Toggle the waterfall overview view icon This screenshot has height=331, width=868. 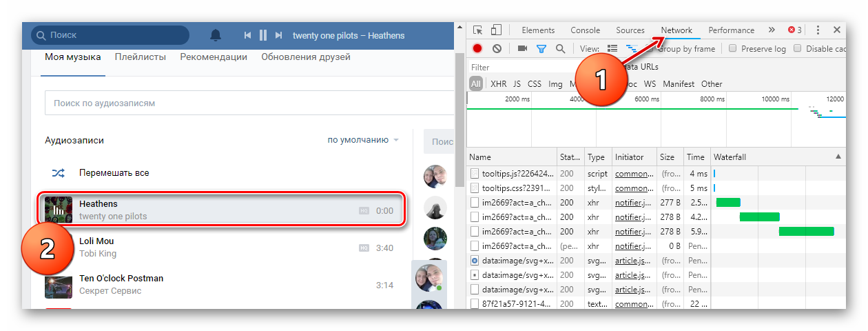[631, 48]
